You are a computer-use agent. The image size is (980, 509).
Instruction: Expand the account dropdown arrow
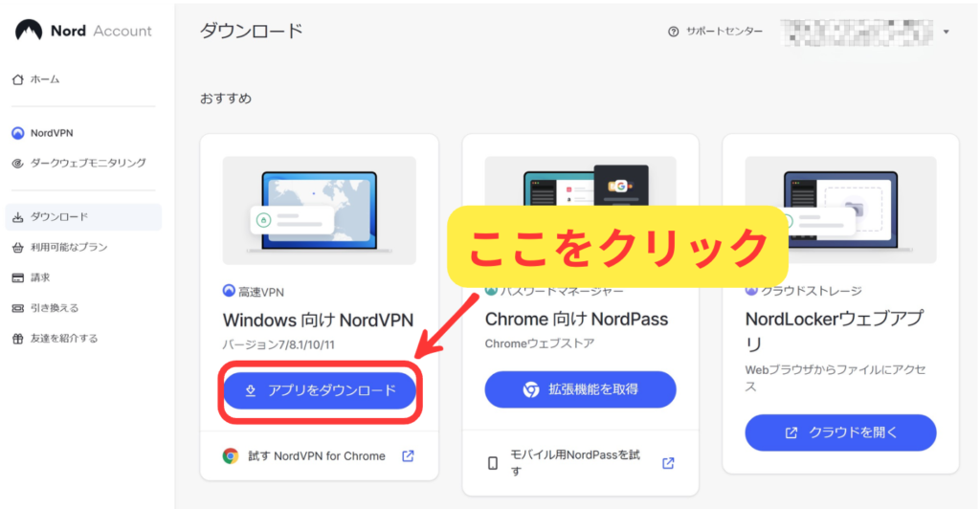point(946,32)
